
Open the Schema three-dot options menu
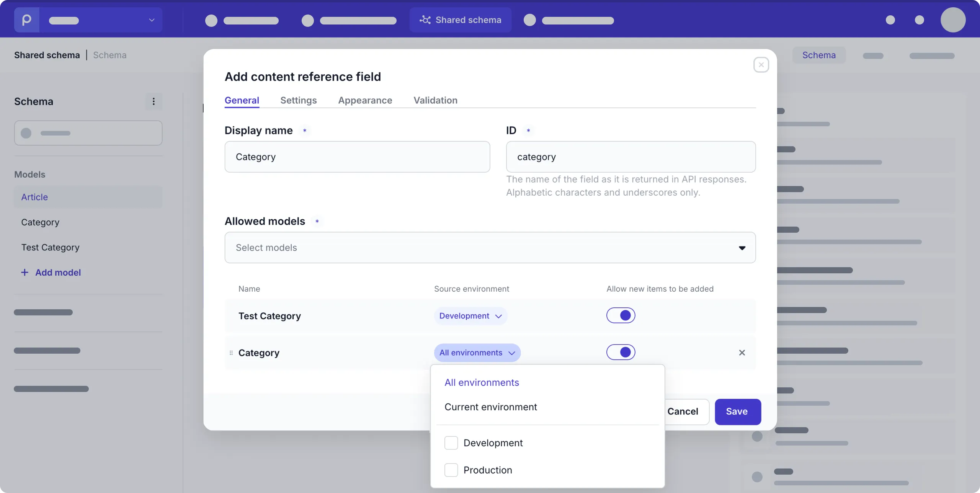coord(154,101)
